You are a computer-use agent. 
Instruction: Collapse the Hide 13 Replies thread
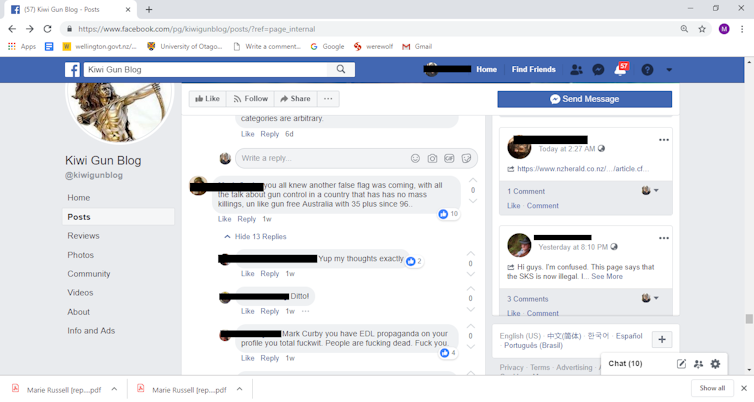tap(255, 237)
